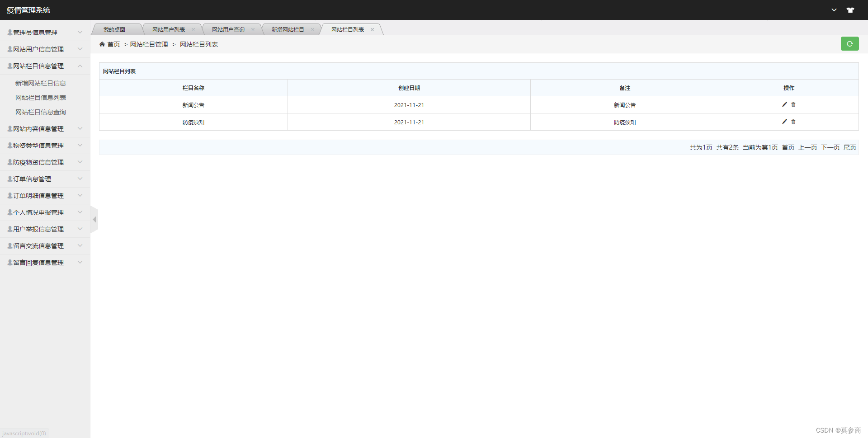Expand 个人情况申报管理 menu
868x438 pixels.
(x=45, y=212)
